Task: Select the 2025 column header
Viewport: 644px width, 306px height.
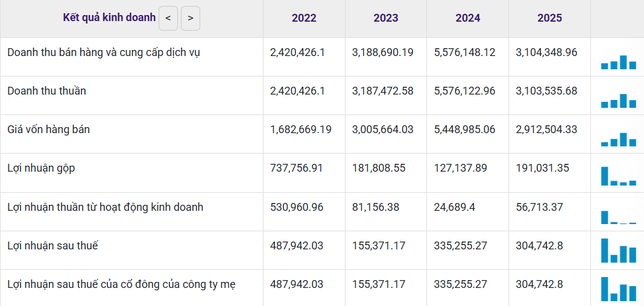Action: pyautogui.click(x=549, y=18)
